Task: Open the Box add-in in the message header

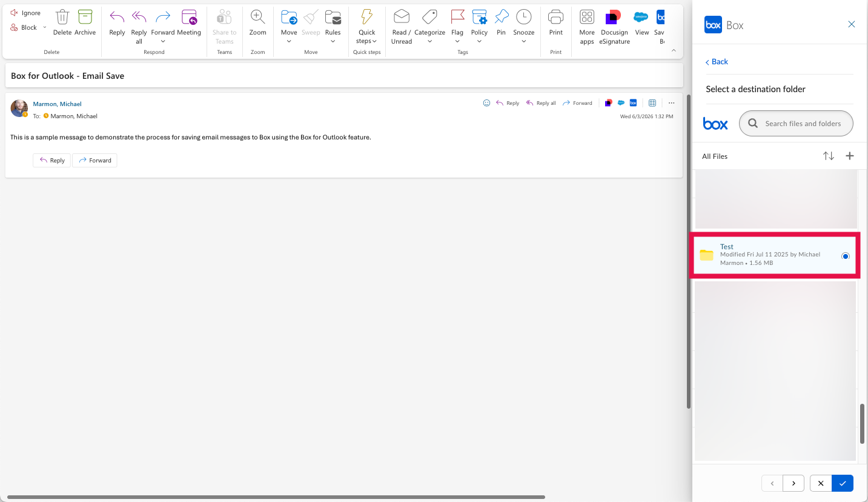Action: [633, 103]
